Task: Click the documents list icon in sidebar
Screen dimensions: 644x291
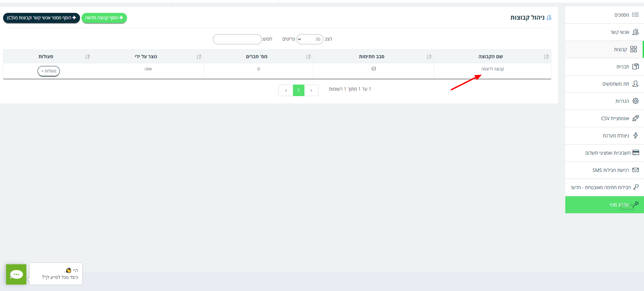Action: pyautogui.click(x=636, y=15)
